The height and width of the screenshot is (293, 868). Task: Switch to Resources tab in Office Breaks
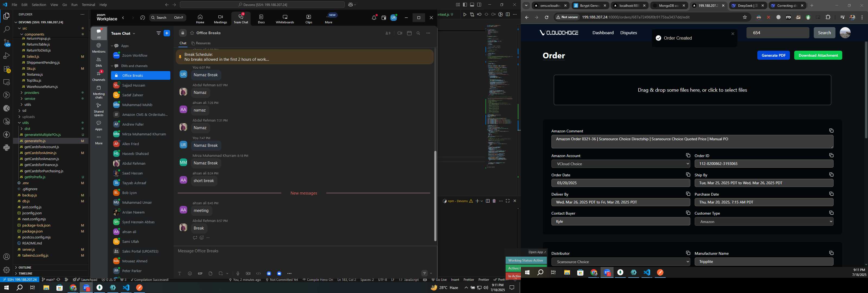pos(201,43)
